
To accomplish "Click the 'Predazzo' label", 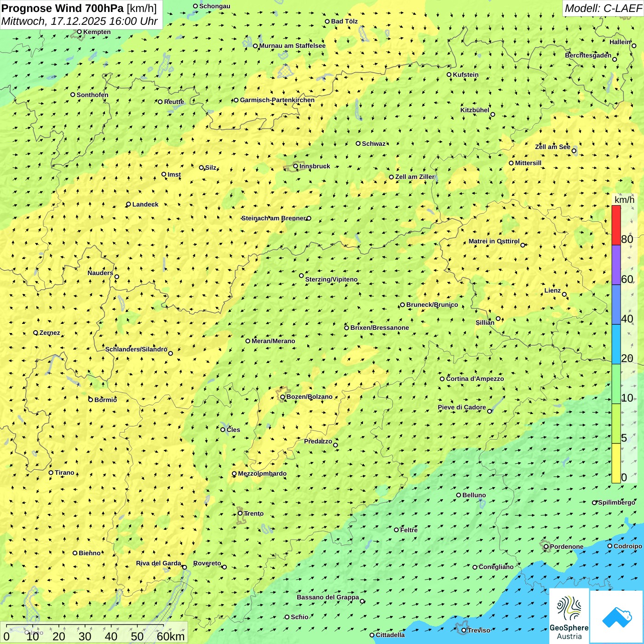I will click(318, 441).
